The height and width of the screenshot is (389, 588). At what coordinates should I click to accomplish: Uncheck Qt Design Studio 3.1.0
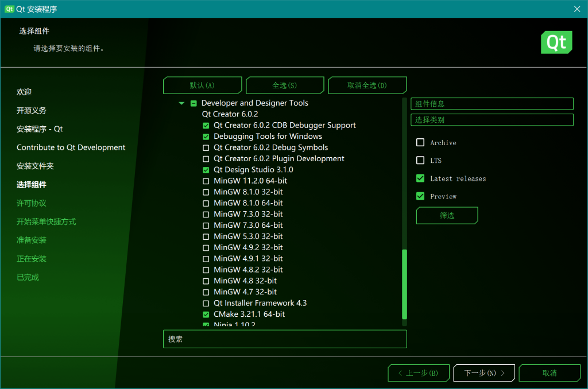[206, 170]
